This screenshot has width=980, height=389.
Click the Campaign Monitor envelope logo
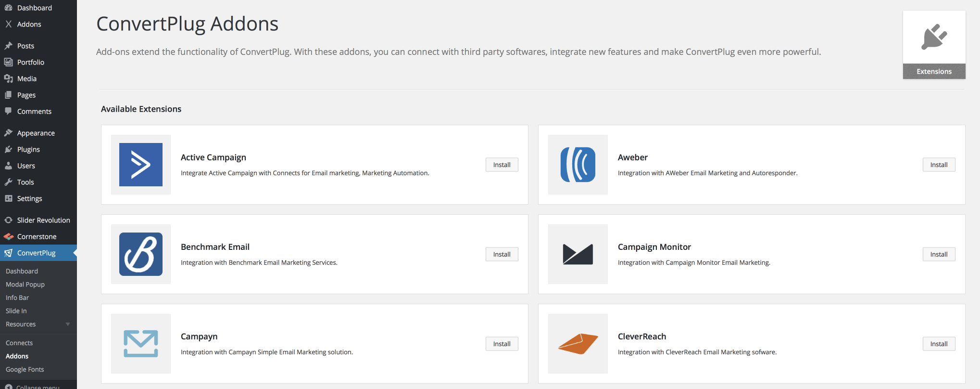point(578,254)
